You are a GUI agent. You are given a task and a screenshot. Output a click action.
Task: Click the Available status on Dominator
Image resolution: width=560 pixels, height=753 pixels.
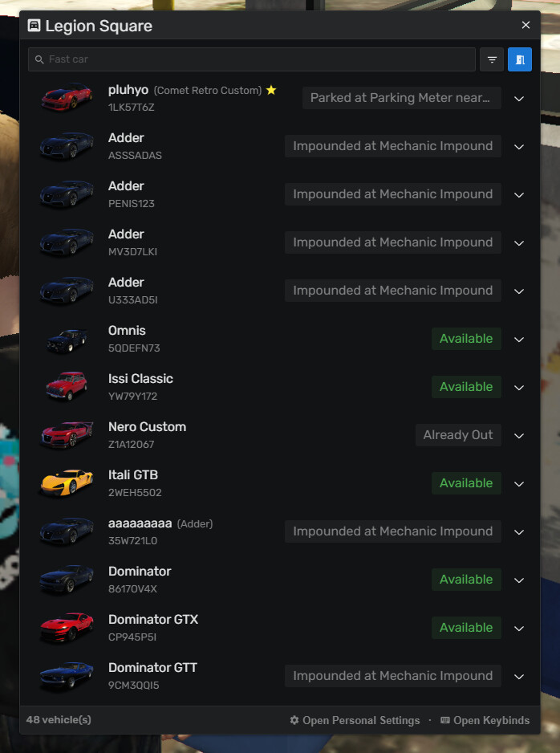click(466, 579)
